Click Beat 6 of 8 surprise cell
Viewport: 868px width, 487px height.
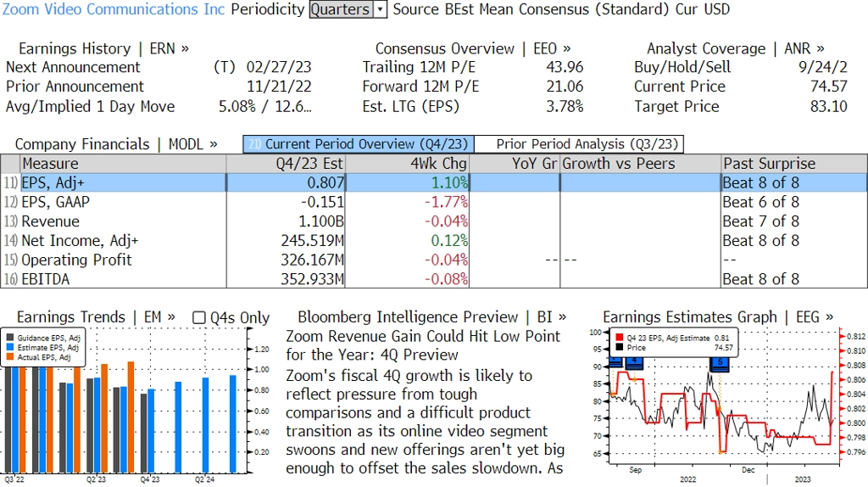pyautogui.click(x=760, y=202)
